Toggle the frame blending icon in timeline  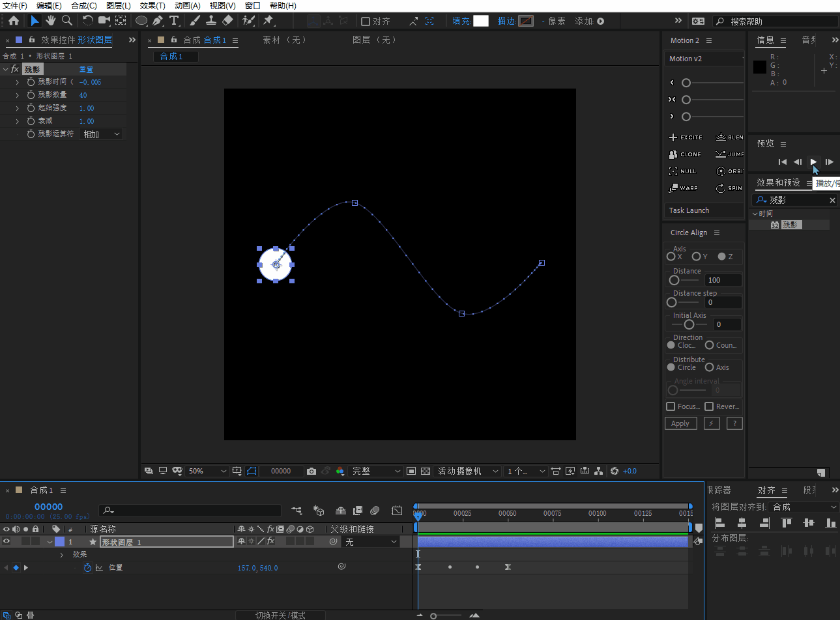coord(358,511)
